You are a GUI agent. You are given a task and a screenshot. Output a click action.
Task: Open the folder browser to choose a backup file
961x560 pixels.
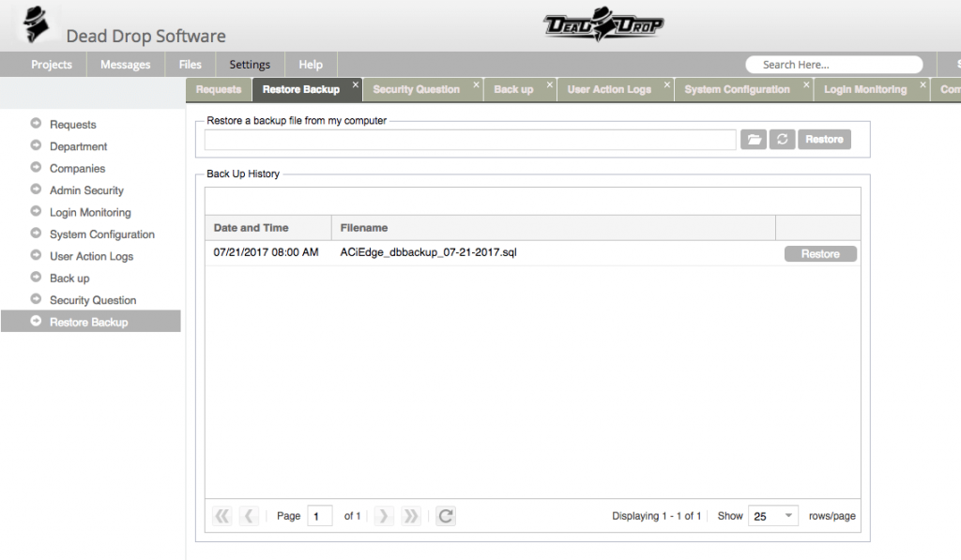point(754,139)
